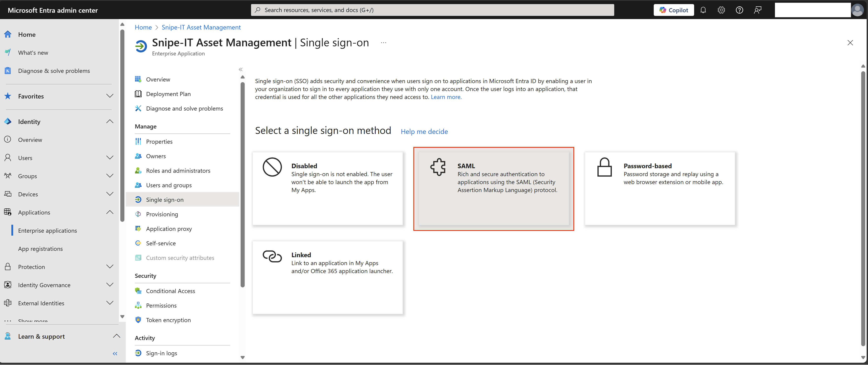868x365 pixels.
Task: Open the Sign-in logs item
Action: tap(161, 353)
